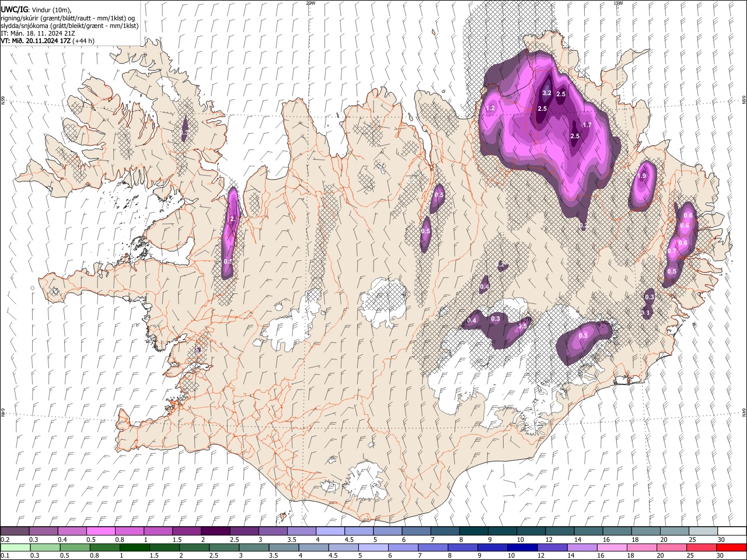Click the magenta 1.5 swatch in upper legend row
Image resolution: width=747 pixels, height=560 pixels.
coord(187,531)
